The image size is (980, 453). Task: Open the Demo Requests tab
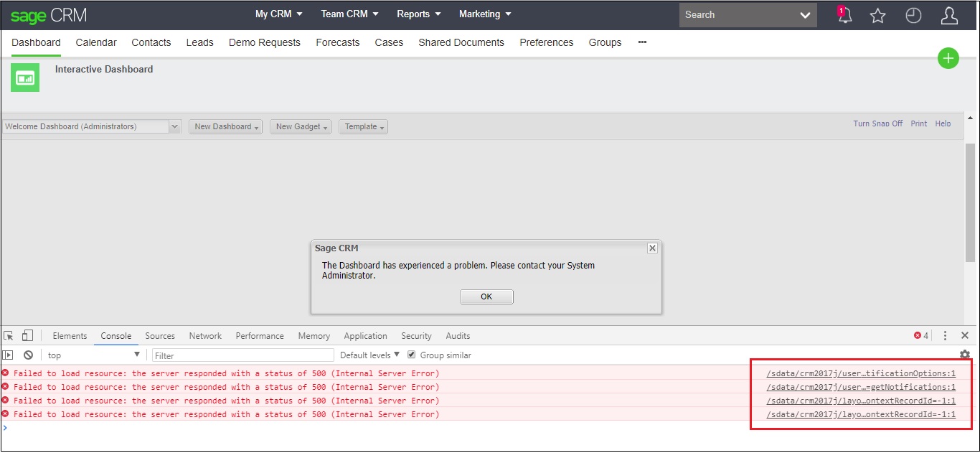[265, 42]
